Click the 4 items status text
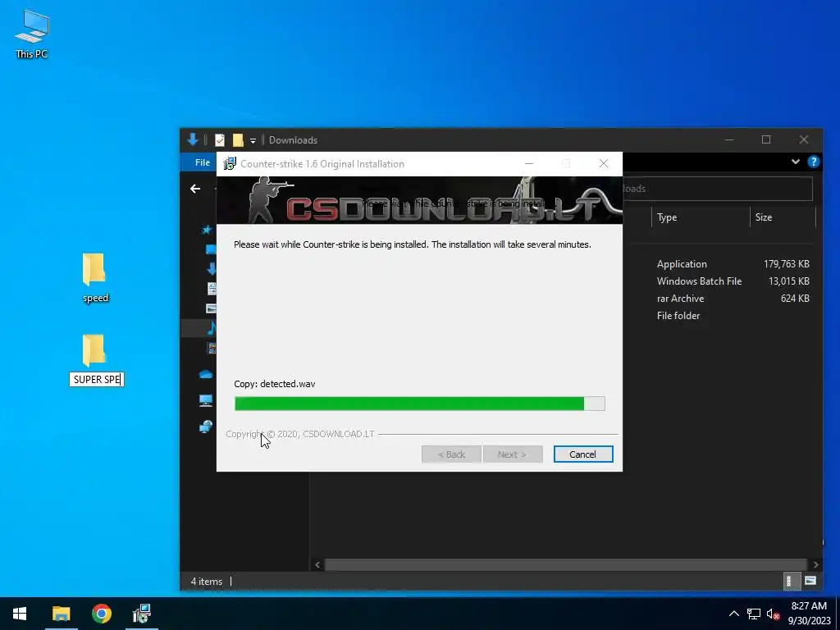Image resolution: width=840 pixels, height=630 pixels. point(206,582)
